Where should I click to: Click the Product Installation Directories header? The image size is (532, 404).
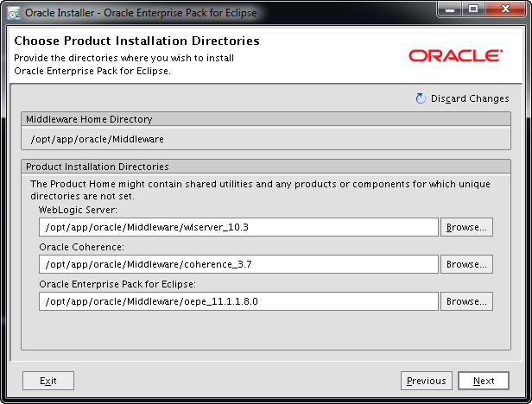click(266, 167)
